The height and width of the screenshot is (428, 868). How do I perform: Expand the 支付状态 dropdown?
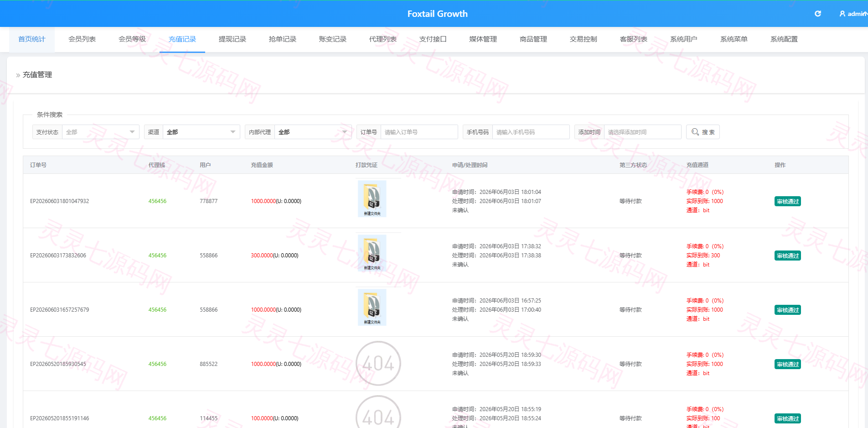100,132
